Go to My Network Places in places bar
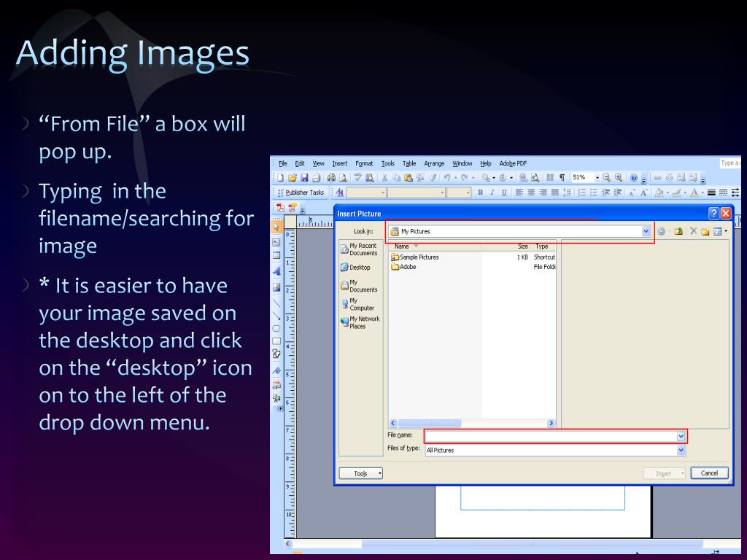Viewport: 747px width, 560px height. pyautogui.click(x=360, y=323)
